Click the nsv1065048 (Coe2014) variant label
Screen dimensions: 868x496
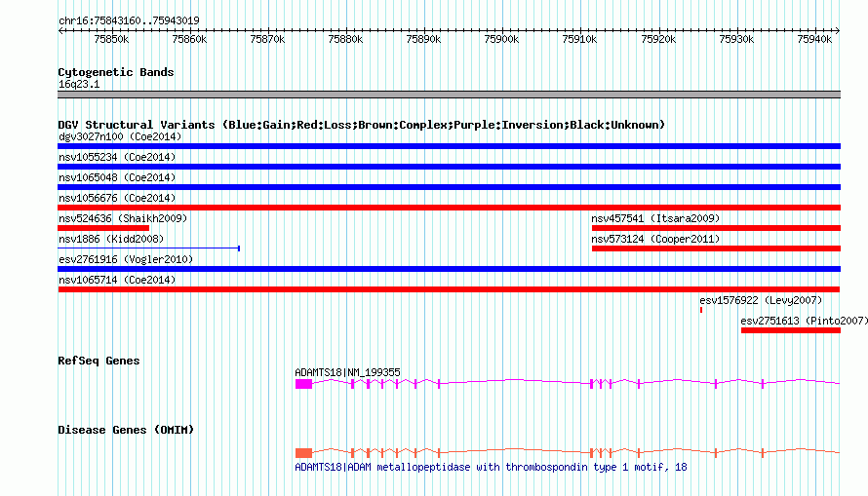tap(117, 177)
